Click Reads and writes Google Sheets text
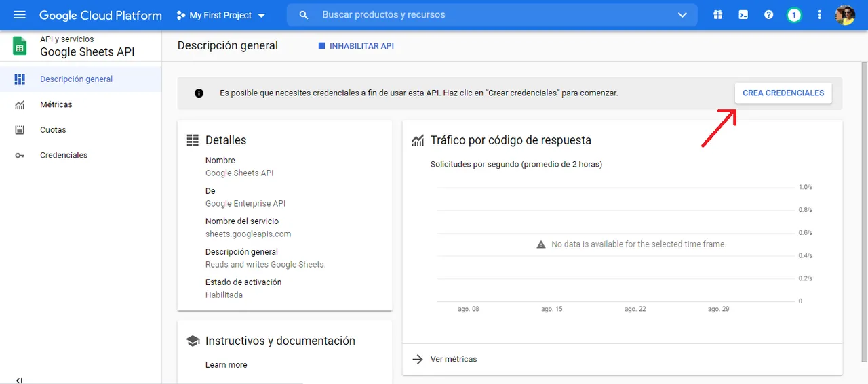Image resolution: width=868 pixels, height=384 pixels. pyautogui.click(x=265, y=265)
